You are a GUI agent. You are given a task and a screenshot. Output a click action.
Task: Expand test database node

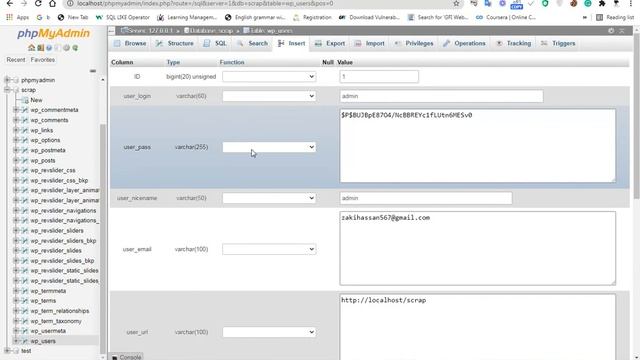(7, 351)
